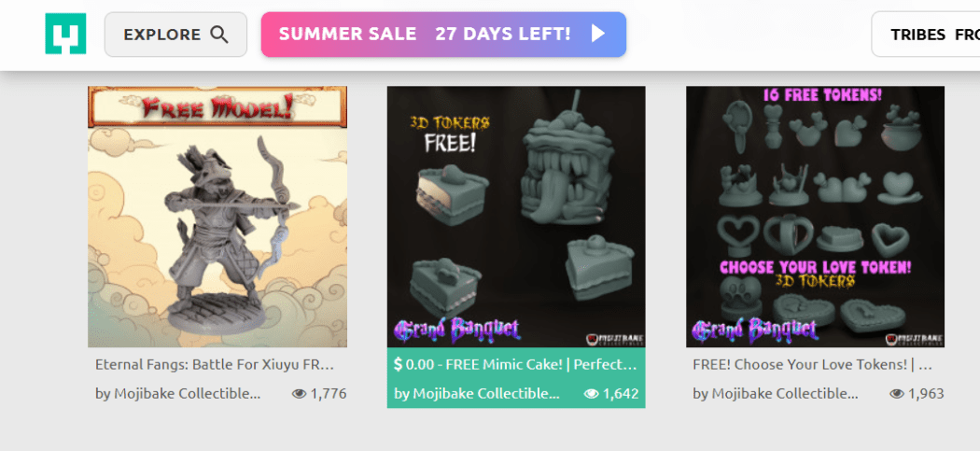This screenshot has height=451, width=980.
Task: Open the Mimic Cake tokens thumbnail
Action: 516,217
